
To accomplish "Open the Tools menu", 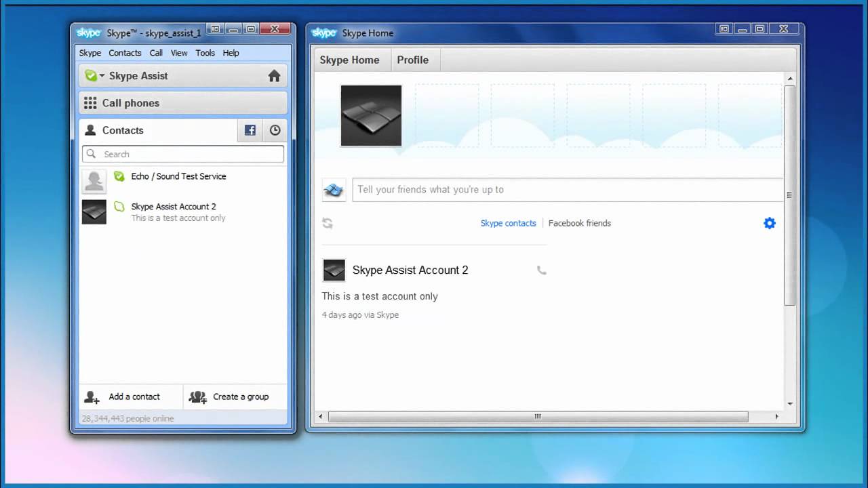I will click(205, 53).
